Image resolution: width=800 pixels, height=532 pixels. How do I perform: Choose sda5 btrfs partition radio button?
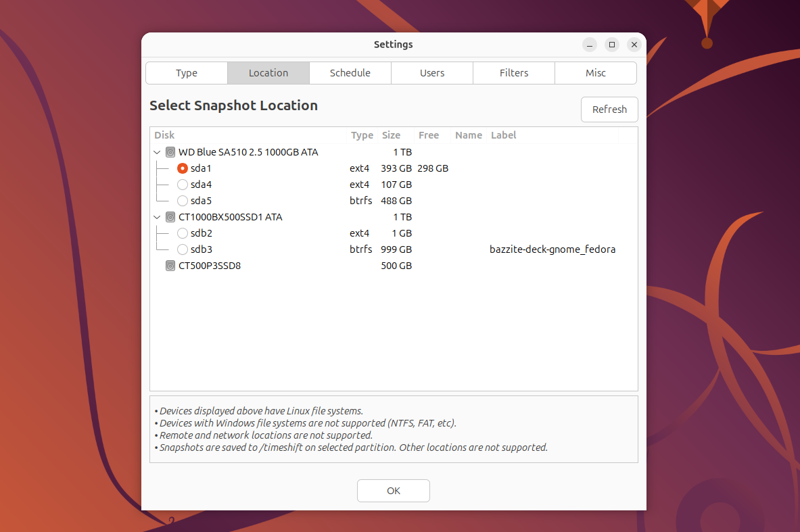coord(182,201)
